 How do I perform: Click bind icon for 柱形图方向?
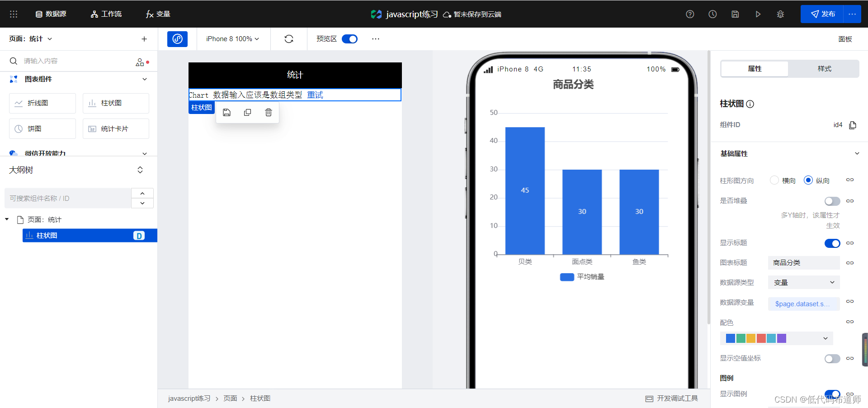point(850,180)
